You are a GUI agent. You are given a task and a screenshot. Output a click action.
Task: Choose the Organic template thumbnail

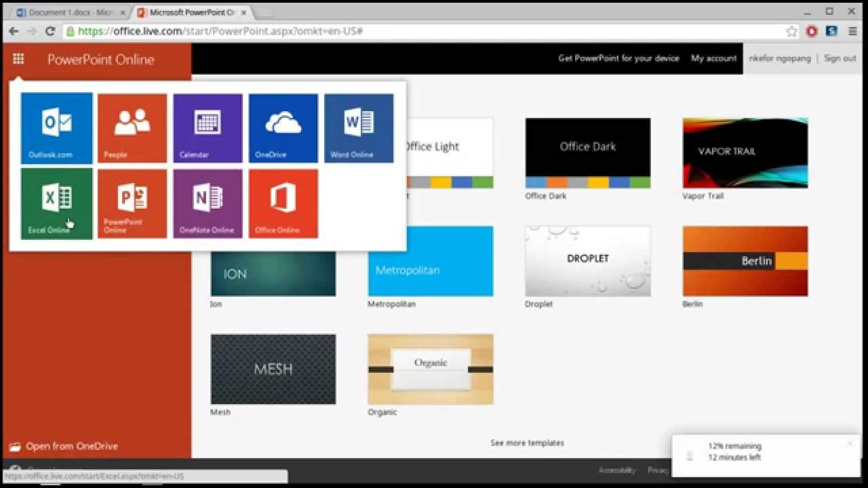tap(431, 369)
